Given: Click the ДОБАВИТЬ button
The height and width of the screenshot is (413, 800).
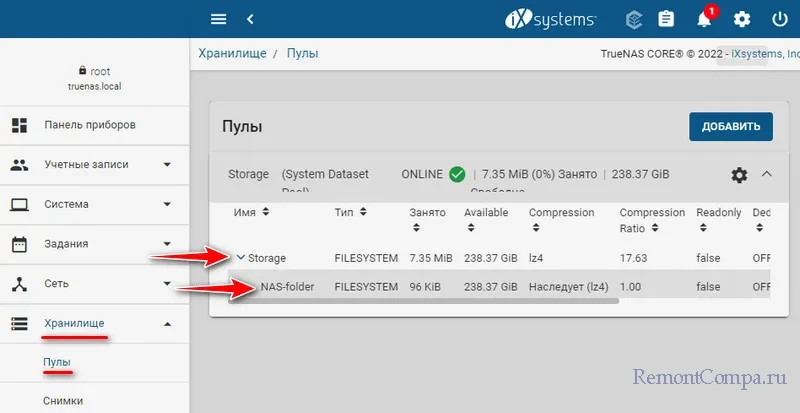Looking at the screenshot, I should click(730, 126).
